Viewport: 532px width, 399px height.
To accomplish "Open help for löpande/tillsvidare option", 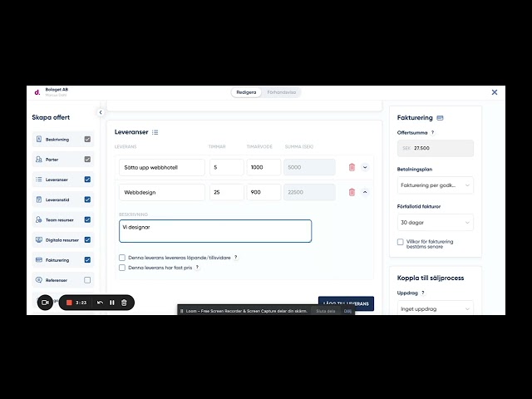I will coord(236,258).
